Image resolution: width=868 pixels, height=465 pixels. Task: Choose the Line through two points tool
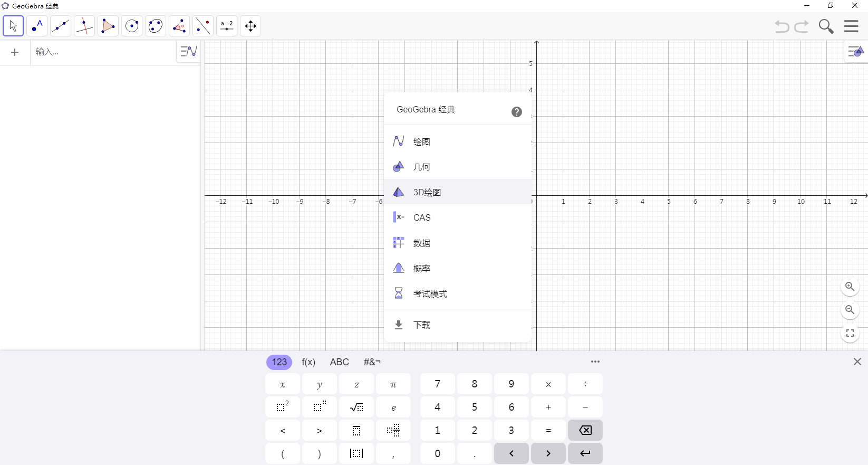coord(61,26)
